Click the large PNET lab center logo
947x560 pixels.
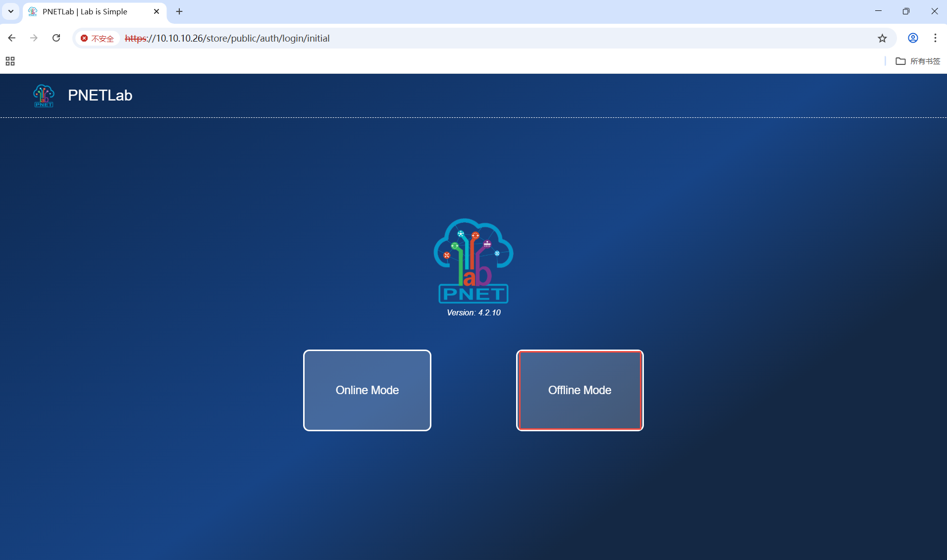click(x=473, y=260)
